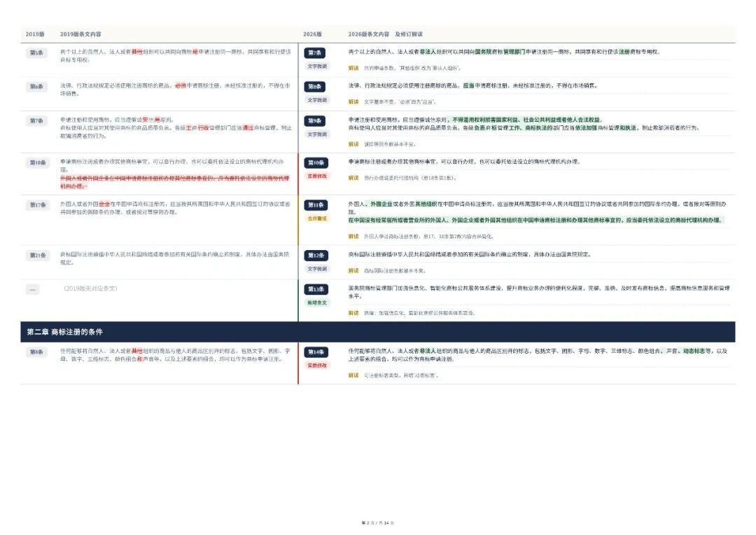Click the 解读 label in the 第14条 row
The image size is (756, 535).
353,375
